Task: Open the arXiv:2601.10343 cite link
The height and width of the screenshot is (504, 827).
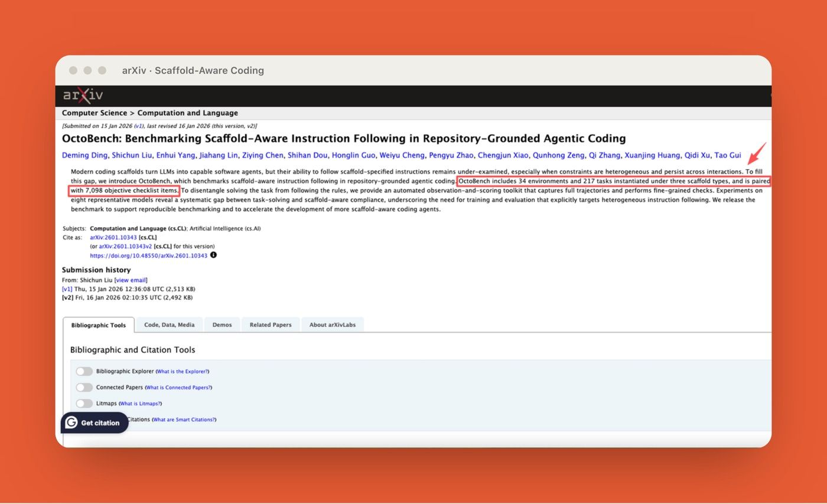Action: pyautogui.click(x=113, y=237)
